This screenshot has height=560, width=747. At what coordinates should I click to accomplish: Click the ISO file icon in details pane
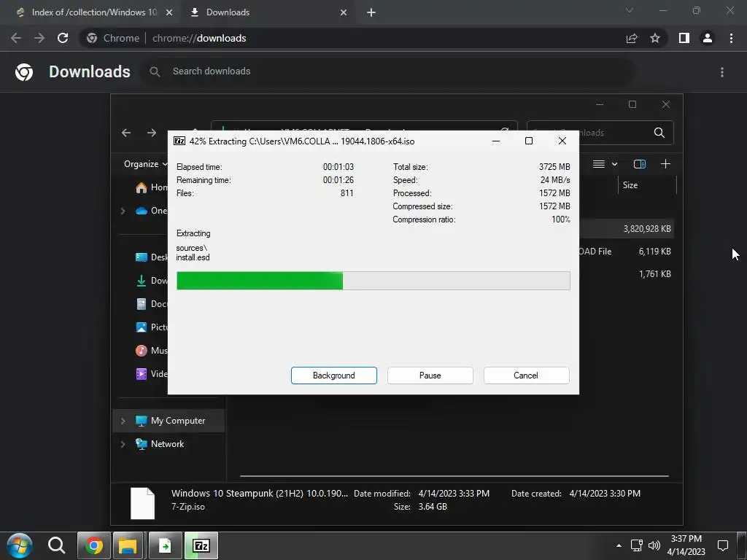(142, 503)
